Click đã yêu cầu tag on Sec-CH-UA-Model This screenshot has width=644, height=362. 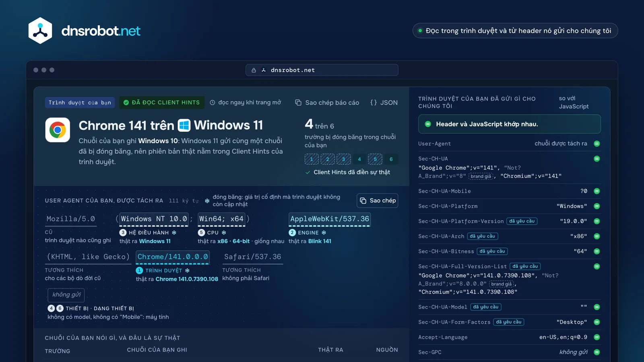tap(486, 307)
